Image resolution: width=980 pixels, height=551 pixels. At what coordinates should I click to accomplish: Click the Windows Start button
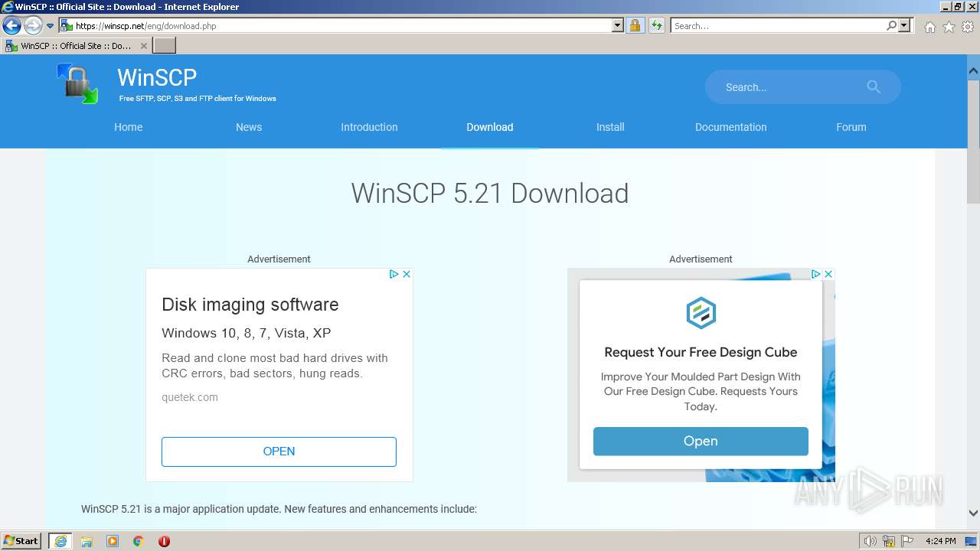pos(21,541)
